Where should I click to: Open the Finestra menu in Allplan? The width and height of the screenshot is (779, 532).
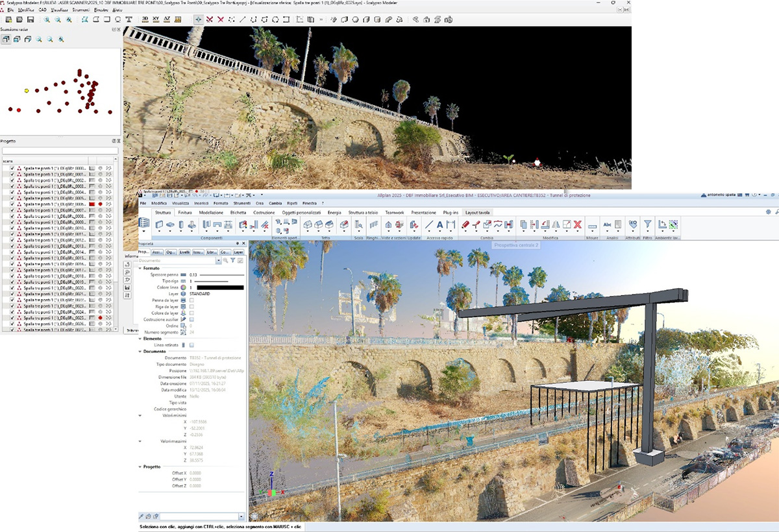(x=310, y=203)
